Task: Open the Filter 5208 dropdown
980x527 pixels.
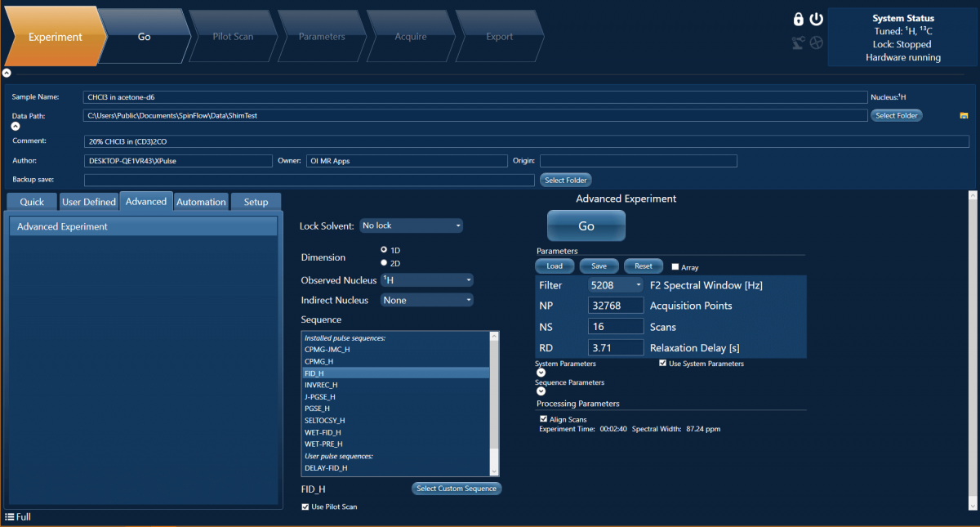Action: pyautogui.click(x=616, y=285)
